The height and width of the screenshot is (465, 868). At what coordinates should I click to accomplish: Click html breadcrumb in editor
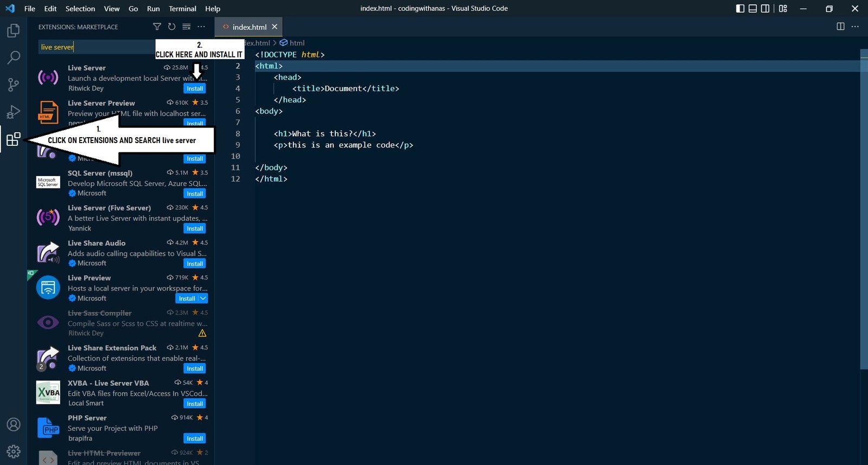tap(297, 43)
